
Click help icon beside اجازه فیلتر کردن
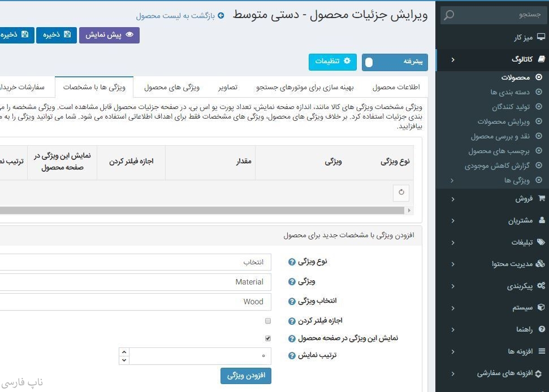pos(292,321)
